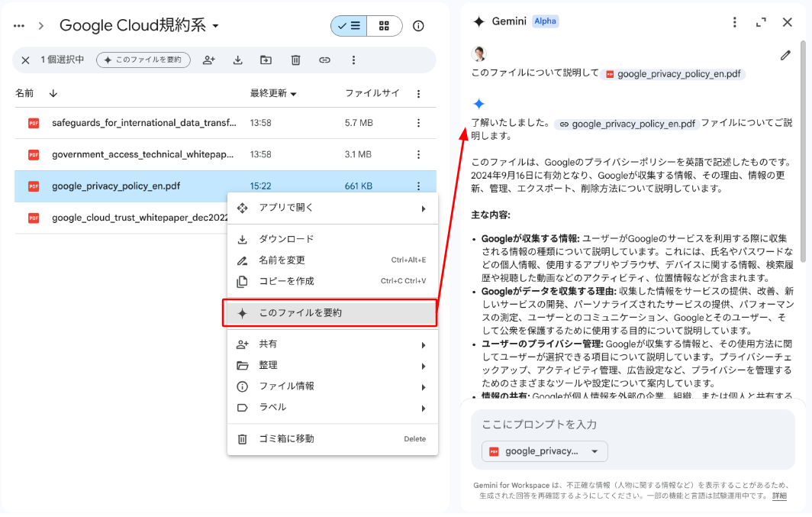Click the 5.7 MB file size cell
Screen dimensions: 812x517
(x=359, y=123)
